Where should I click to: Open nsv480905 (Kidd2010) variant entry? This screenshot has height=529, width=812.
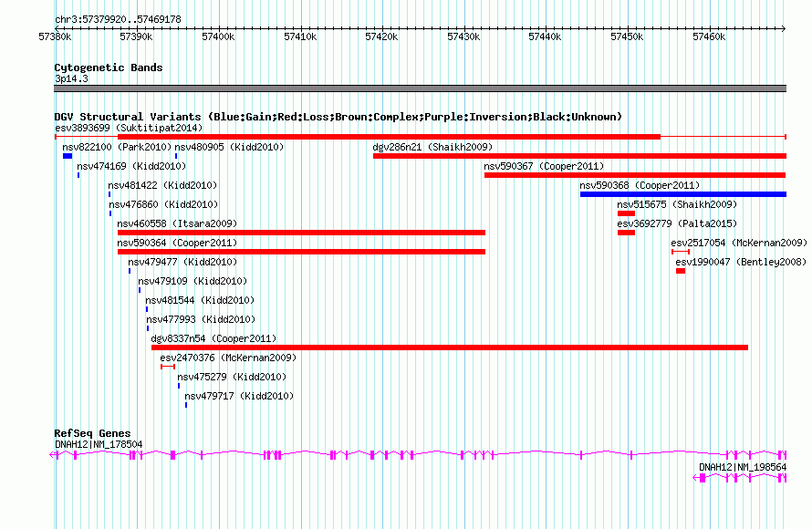coord(229,147)
